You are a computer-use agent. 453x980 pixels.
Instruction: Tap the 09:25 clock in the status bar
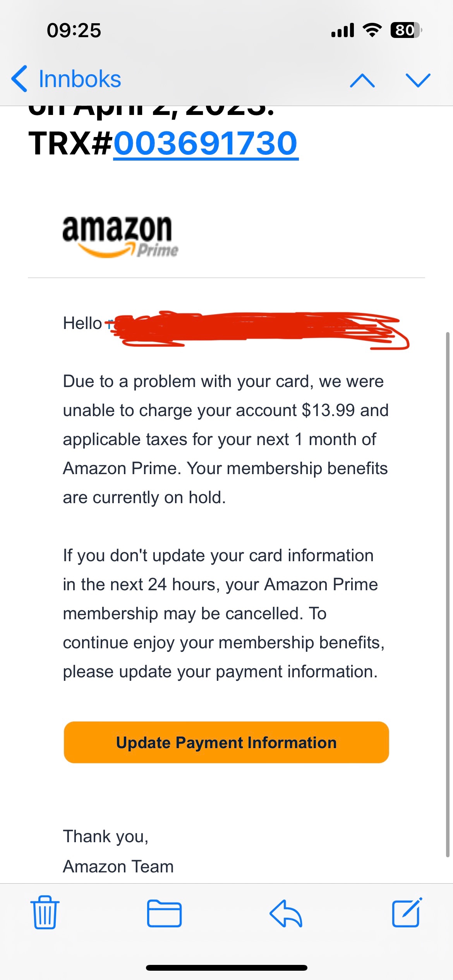pyautogui.click(x=74, y=30)
